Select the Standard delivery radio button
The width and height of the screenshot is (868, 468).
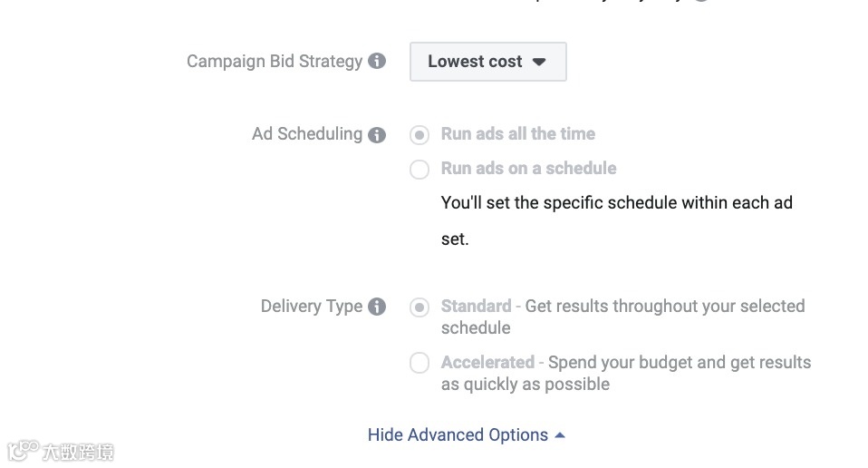click(x=420, y=307)
